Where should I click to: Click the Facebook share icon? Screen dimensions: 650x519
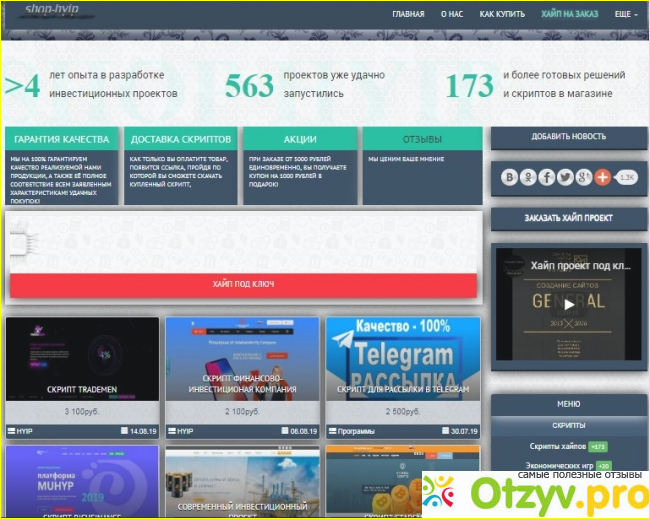point(547,177)
